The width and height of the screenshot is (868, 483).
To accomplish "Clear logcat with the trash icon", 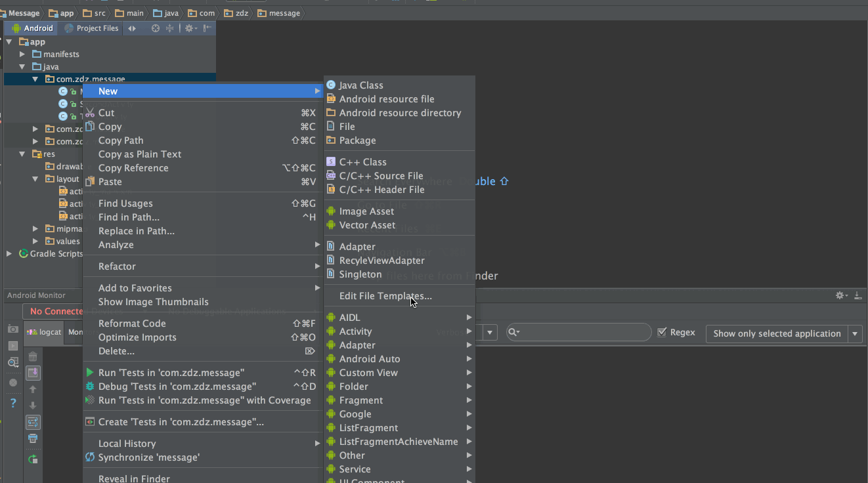I will (x=33, y=357).
